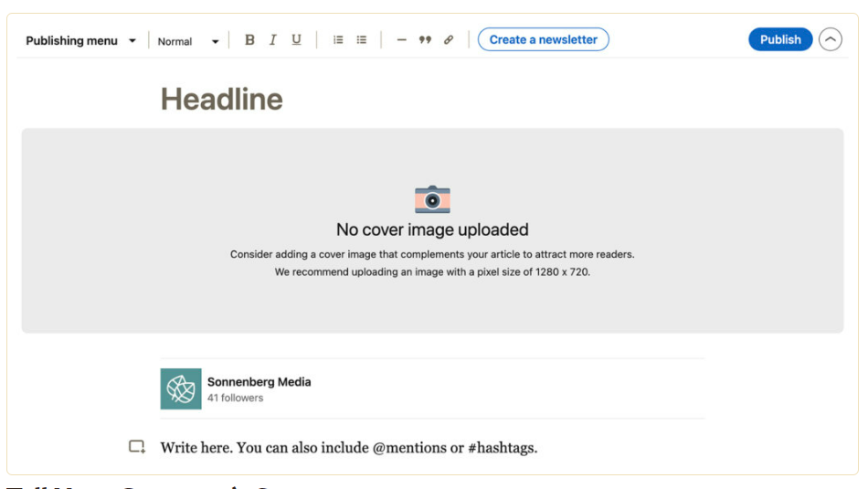Image resolution: width=868 pixels, height=489 pixels.
Task: Click the add media icon beside body text
Action: (137, 447)
